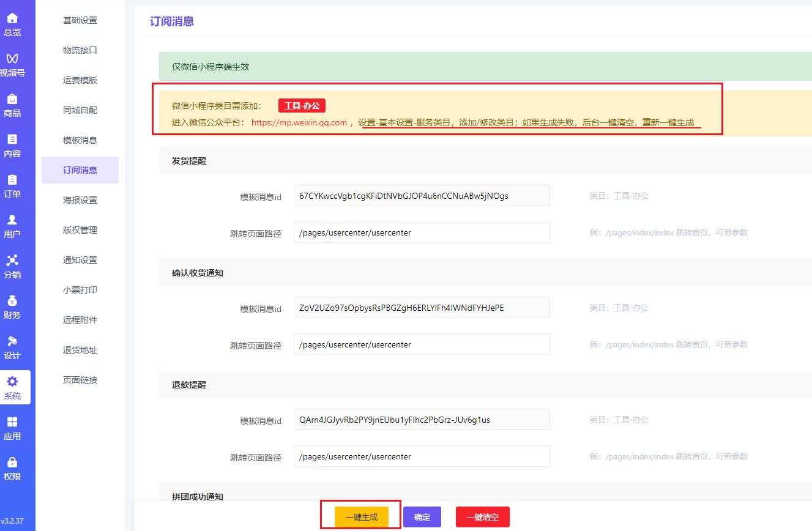Click the 发货提醒 模板消息id input field
Image resolution: width=812 pixels, height=531 pixels.
point(422,195)
